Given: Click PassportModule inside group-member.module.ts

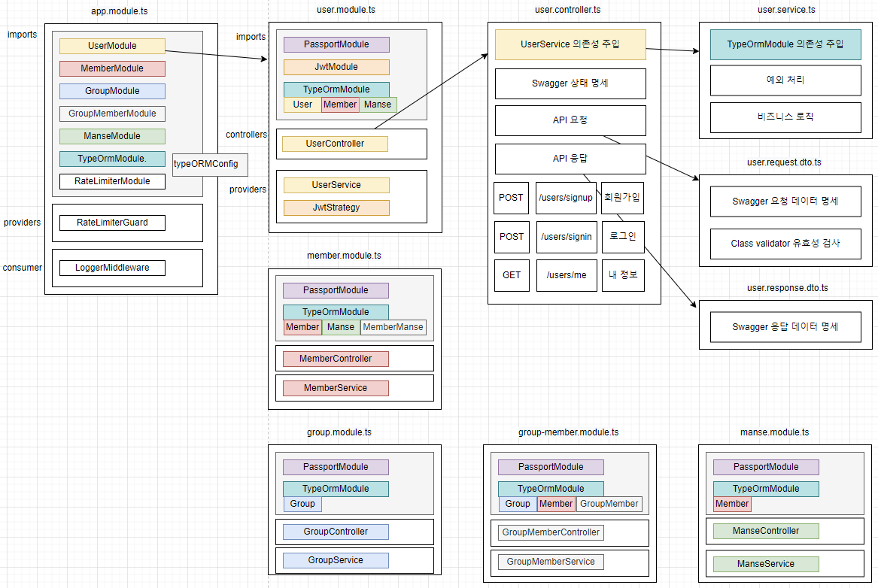Looking at the screenshot, I should tap(551, 467).
